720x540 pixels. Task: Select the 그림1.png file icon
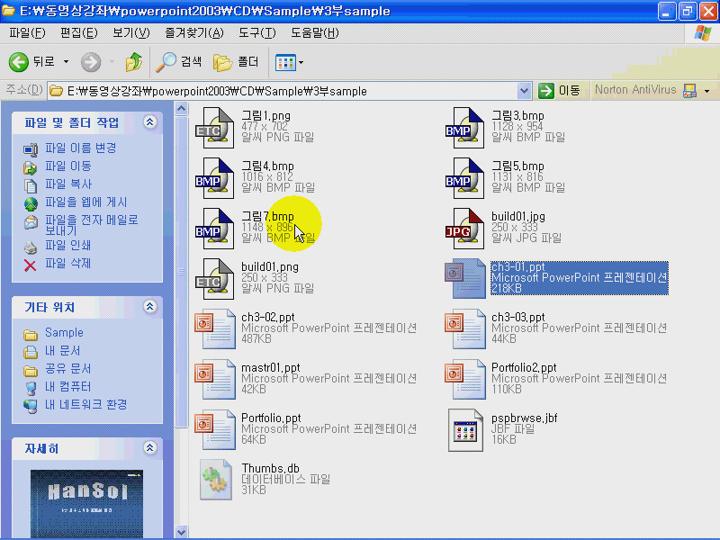(x=215, y=128)
